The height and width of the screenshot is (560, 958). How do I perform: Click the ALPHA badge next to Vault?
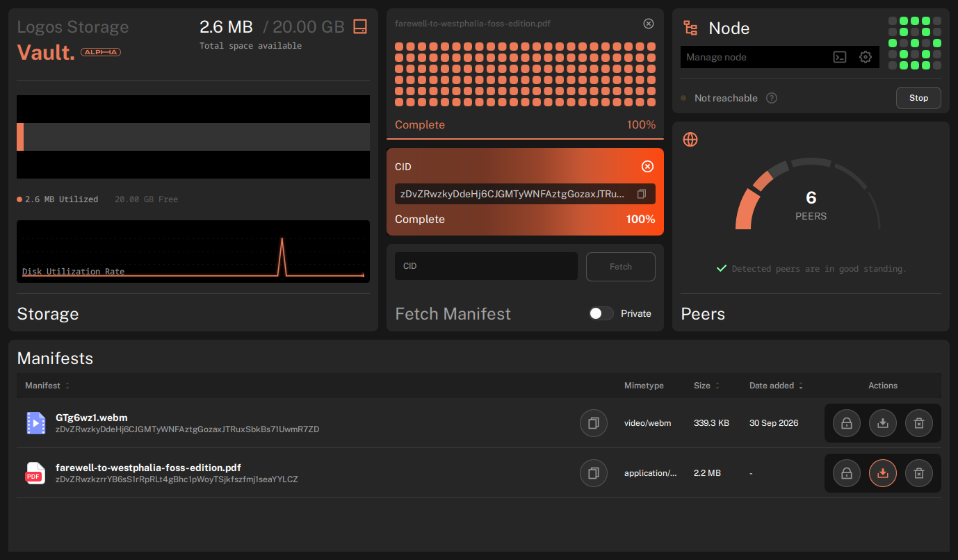pyautogui.click(x=101, y=52)
